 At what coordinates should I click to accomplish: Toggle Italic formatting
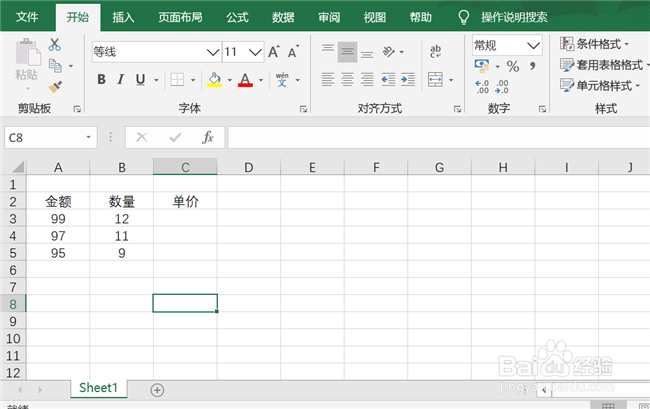tap(121, 79)
